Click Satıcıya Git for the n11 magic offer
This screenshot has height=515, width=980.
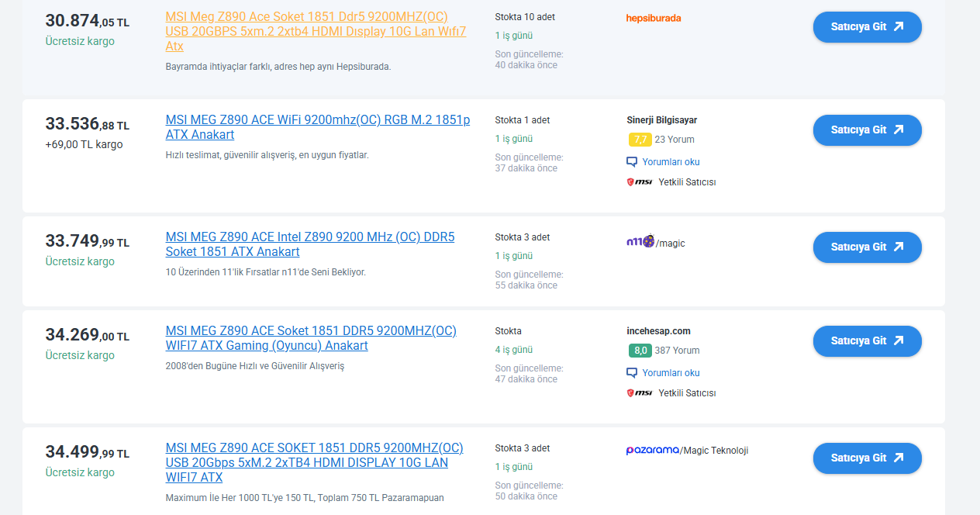click(867, 247)
